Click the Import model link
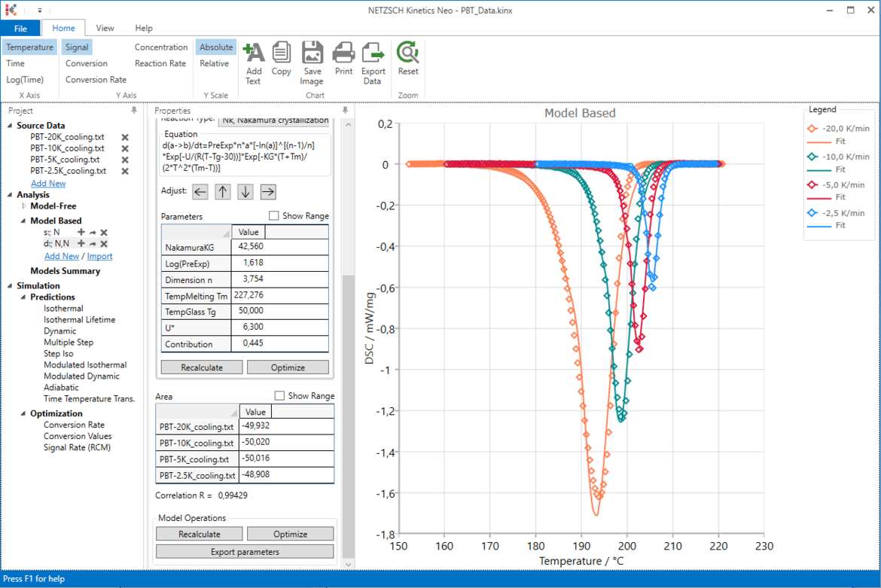The image size is (881, 588). (99, 256)
